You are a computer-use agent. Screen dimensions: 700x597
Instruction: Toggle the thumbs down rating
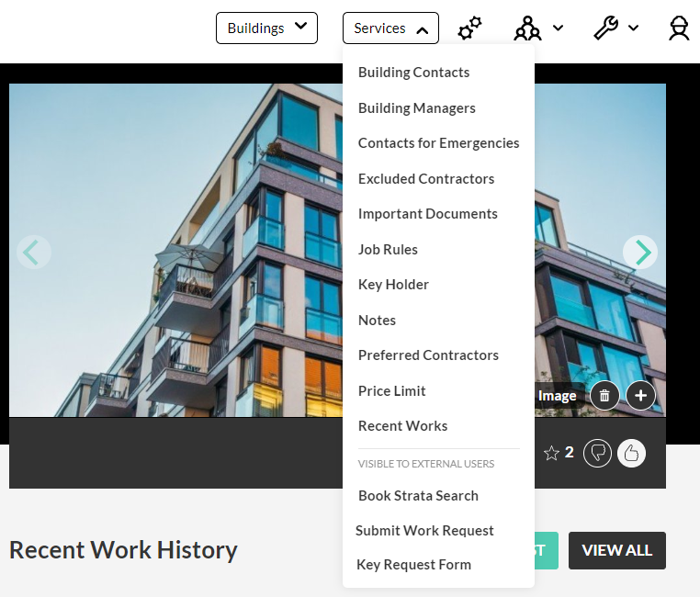click(597, 453)
